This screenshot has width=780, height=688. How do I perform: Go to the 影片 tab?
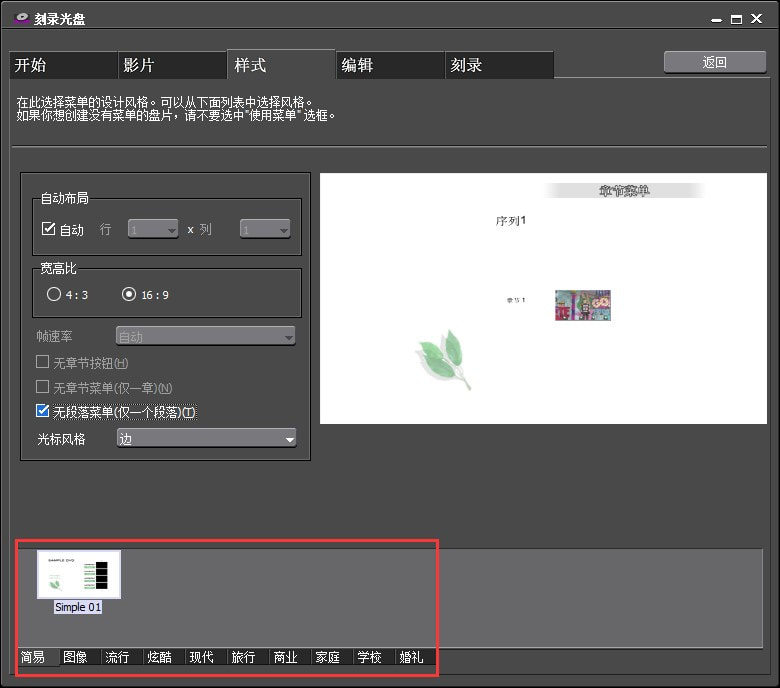coord(172,65)
